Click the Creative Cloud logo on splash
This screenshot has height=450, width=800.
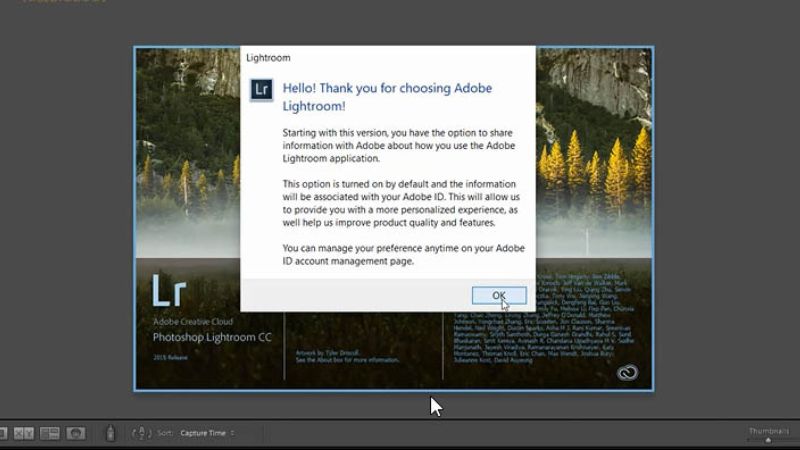pos(627,372)
